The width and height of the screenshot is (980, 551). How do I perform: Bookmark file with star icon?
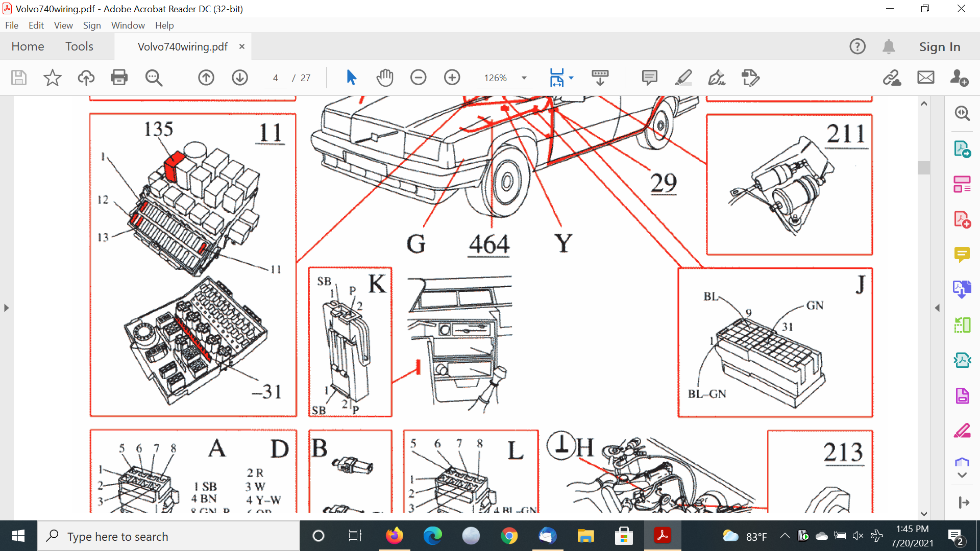[x=52, y=78]
